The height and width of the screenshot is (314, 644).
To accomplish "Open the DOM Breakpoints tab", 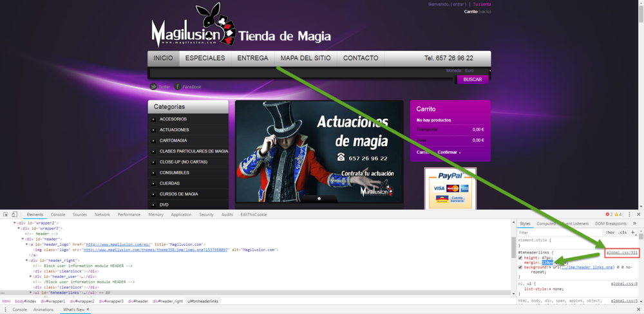I will click(x=611, y=224).
